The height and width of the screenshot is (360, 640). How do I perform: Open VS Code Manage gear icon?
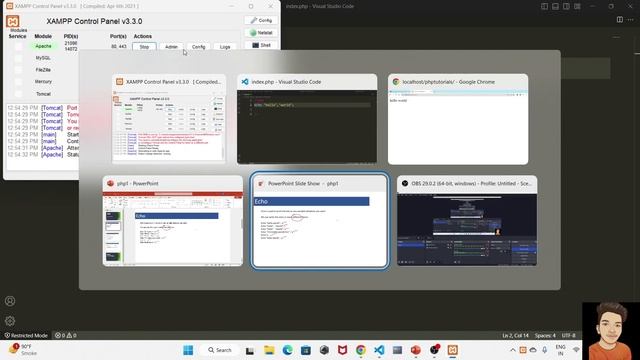(x=10, y=321)
